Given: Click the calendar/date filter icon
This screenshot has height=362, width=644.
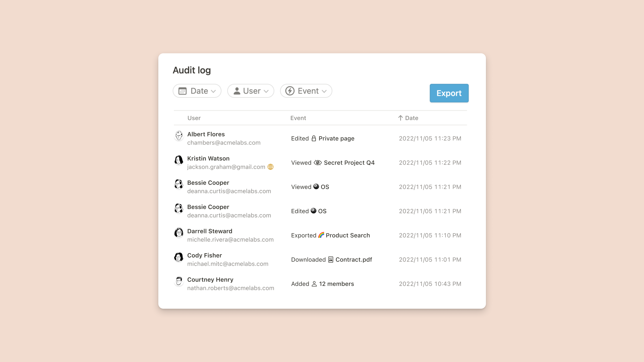Looking at the screenshot, I should [x=182, y=91].
